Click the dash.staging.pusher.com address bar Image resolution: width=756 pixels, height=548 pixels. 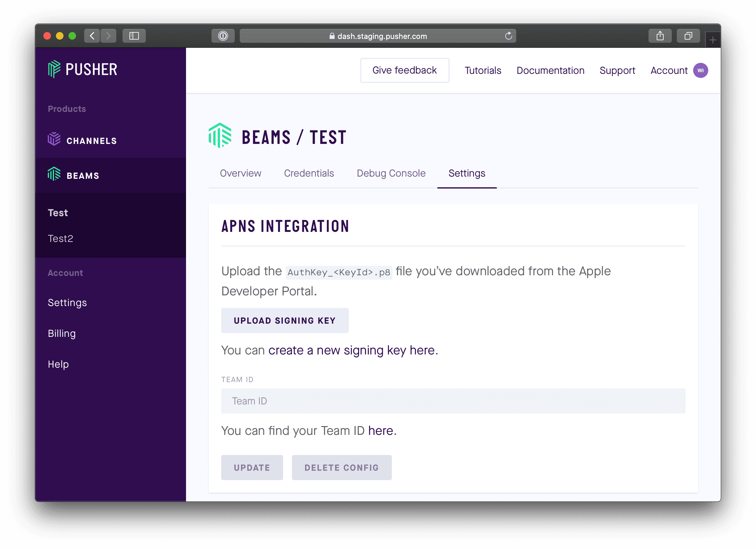378,36
